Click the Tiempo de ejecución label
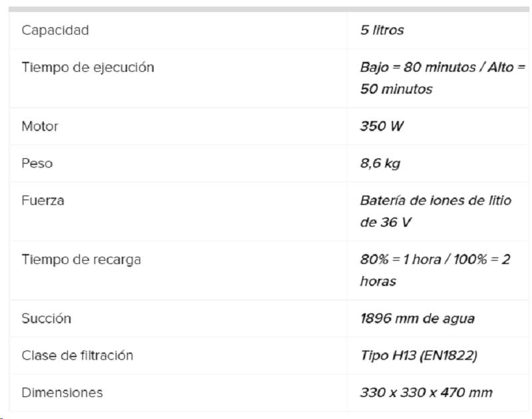Image resolution: width=532 pixels, height=419 pixels. click(x=88, y=68)
